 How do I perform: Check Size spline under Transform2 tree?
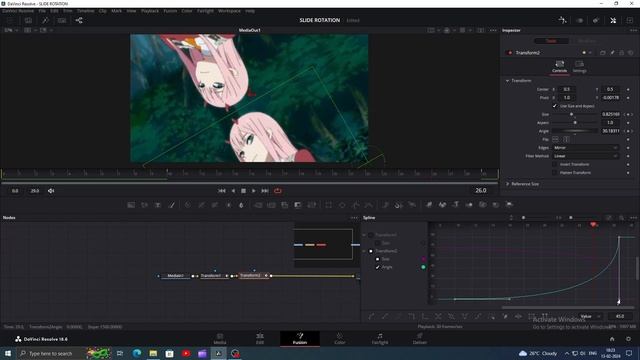[x=378, y=259]
